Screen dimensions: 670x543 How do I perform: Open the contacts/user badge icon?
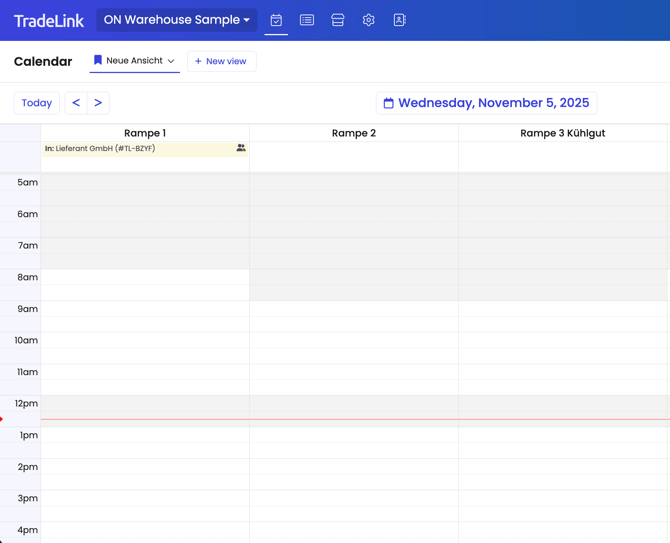399,20
